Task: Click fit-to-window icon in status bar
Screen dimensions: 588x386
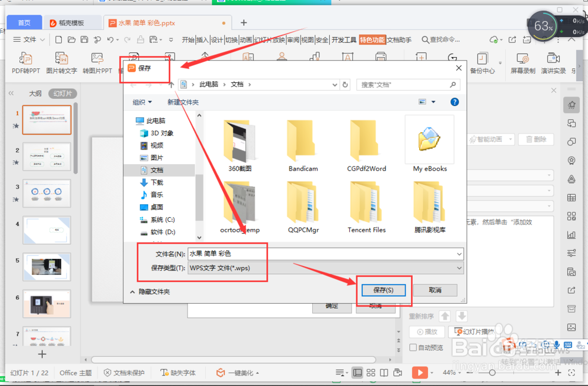Action: (572, 372)
